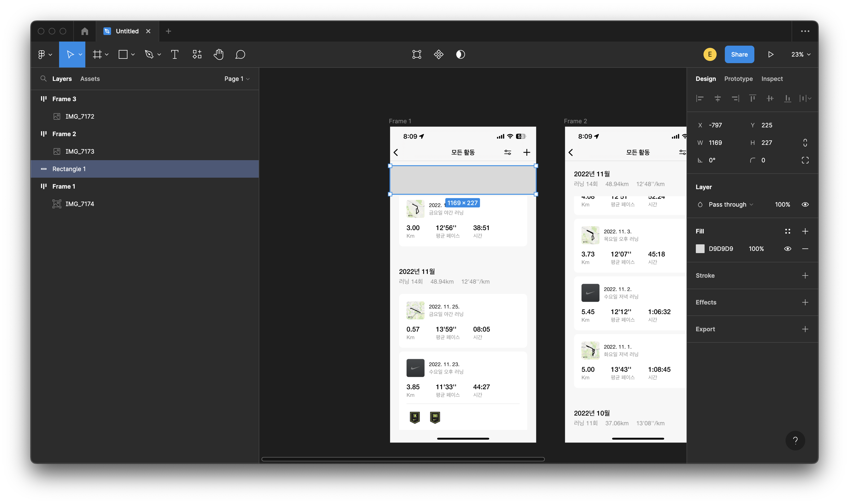
Task: Click the Present play button
Action: tap(771, 54)
